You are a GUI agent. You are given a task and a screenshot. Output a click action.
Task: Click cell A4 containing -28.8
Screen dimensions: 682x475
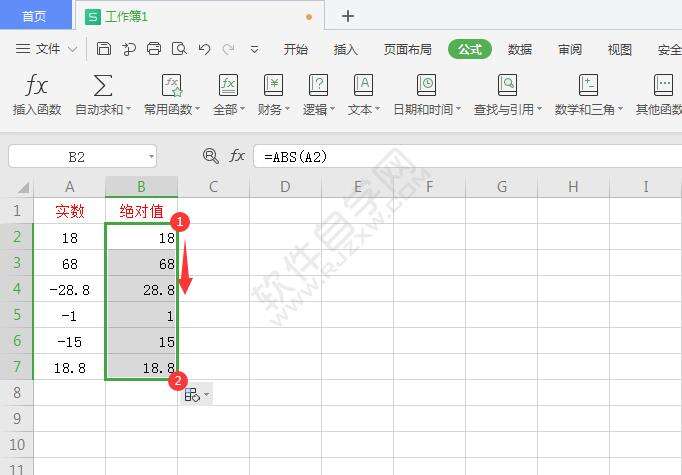click(70, 289)
